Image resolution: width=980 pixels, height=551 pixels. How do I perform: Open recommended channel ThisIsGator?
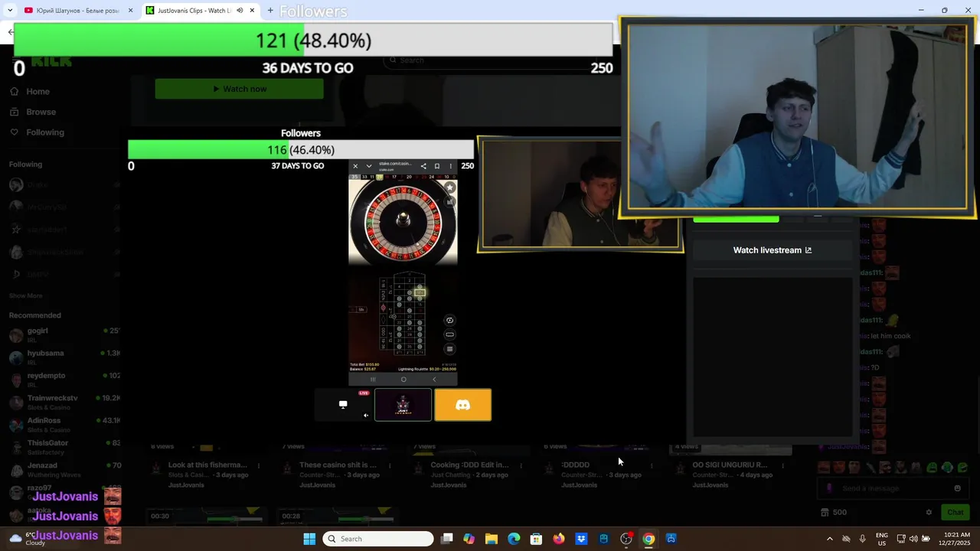coord(64,446)
